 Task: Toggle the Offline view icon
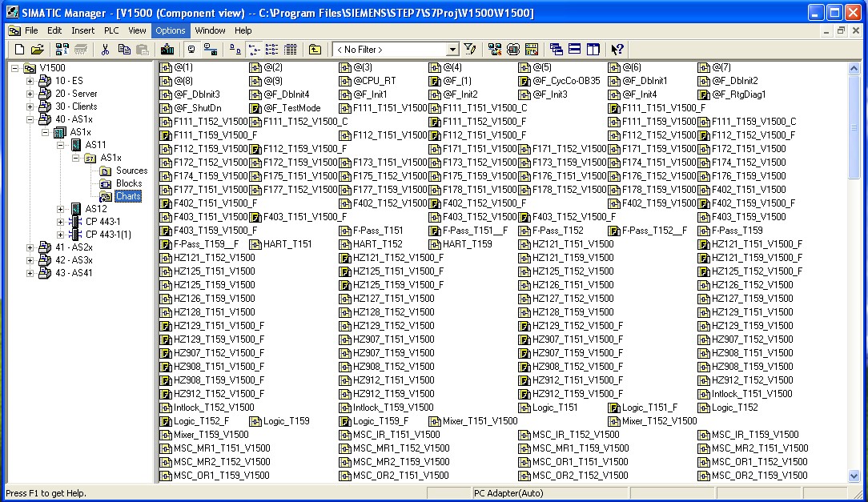(210, 50)
